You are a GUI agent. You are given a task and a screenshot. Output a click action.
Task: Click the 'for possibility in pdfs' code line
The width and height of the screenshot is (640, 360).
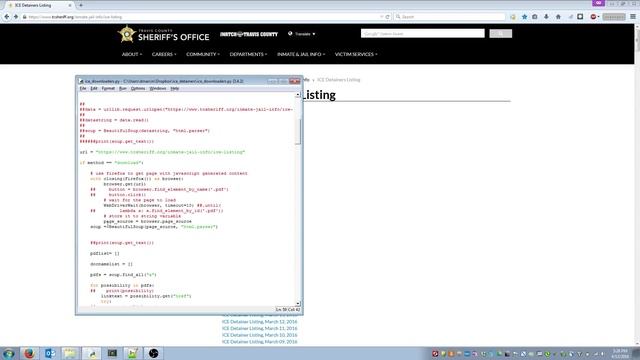(x=122, y=285)
